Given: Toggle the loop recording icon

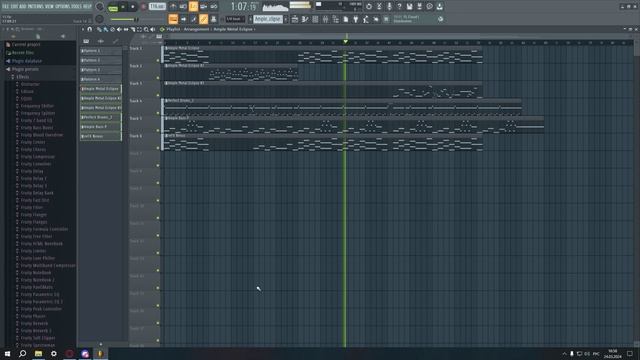Looking at the screenshot, I should click(x=213, y=7).
